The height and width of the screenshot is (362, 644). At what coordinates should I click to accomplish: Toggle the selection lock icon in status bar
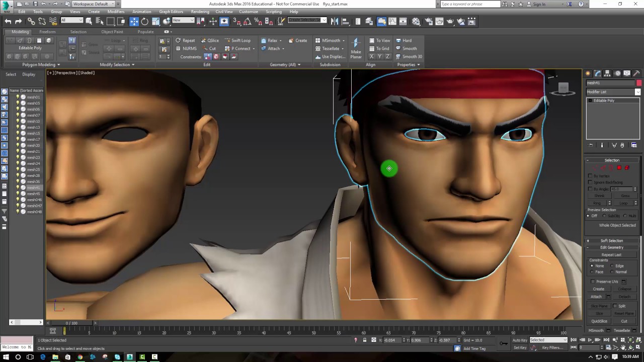point(365,340)
